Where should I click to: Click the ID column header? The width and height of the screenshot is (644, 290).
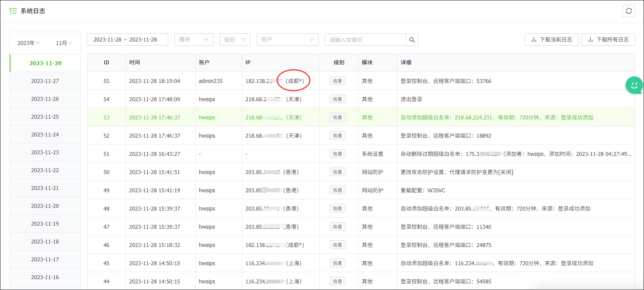pos(106,62)
